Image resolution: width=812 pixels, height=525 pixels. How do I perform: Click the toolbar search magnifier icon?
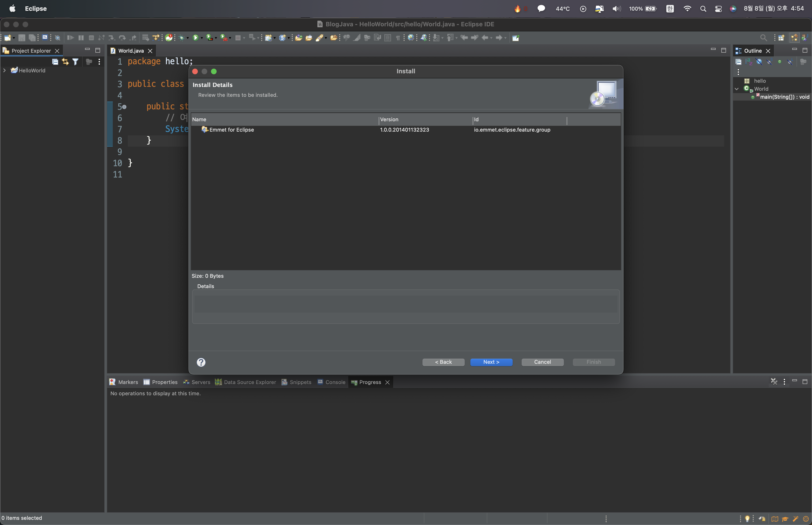pos(763,38)
